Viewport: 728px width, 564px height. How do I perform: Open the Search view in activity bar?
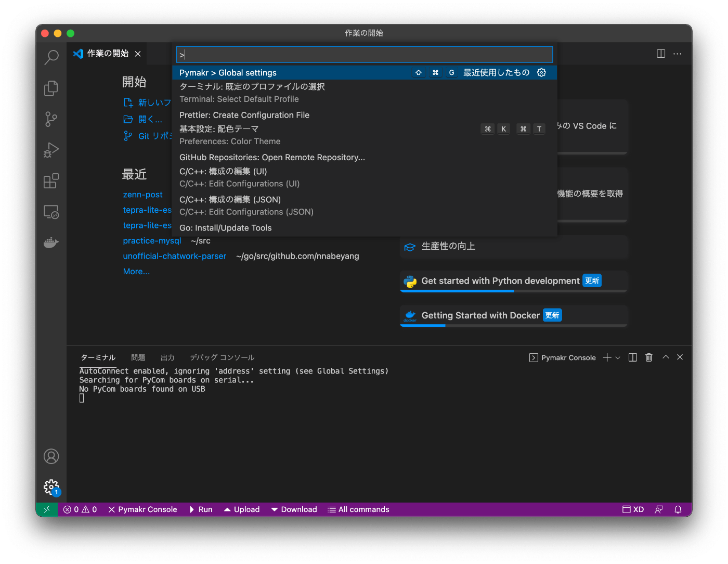tap(51, 57)
